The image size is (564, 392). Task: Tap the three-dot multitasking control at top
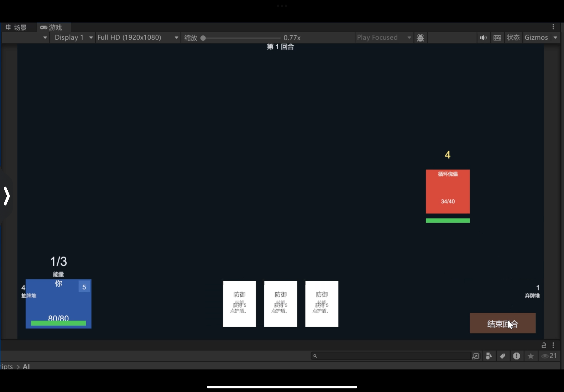[282, 6]
